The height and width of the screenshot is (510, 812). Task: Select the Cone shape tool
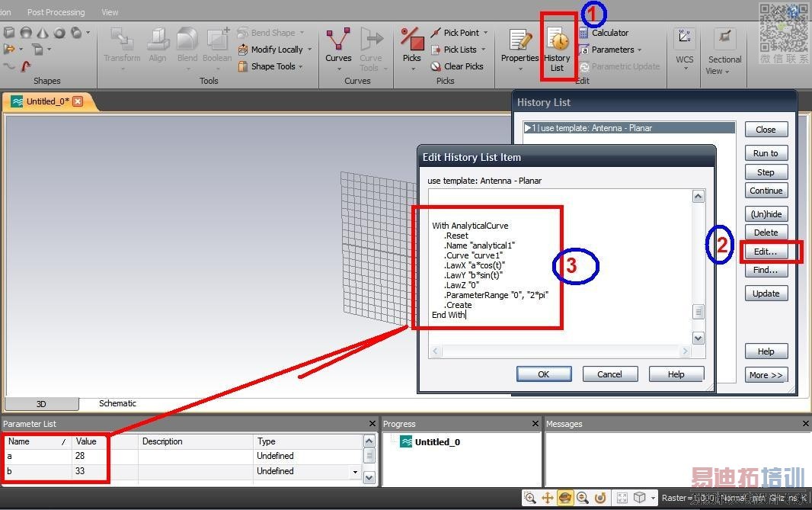click(43, 33)
